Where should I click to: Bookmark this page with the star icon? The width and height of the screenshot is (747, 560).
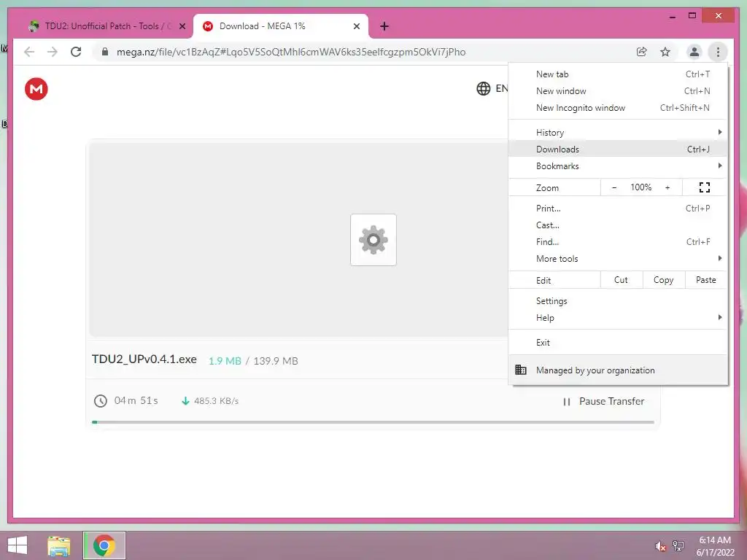click(x=665, y=52)
